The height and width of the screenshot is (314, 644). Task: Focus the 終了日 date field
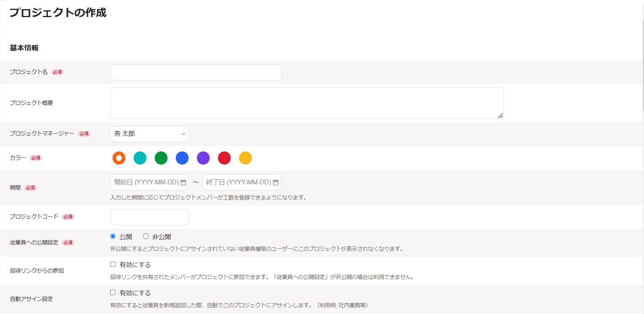(x=242, y=182)
